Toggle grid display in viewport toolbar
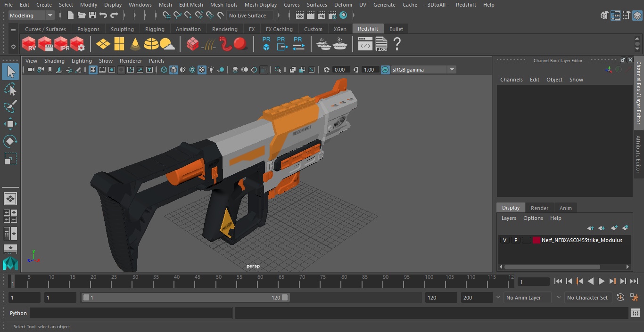 93,70
